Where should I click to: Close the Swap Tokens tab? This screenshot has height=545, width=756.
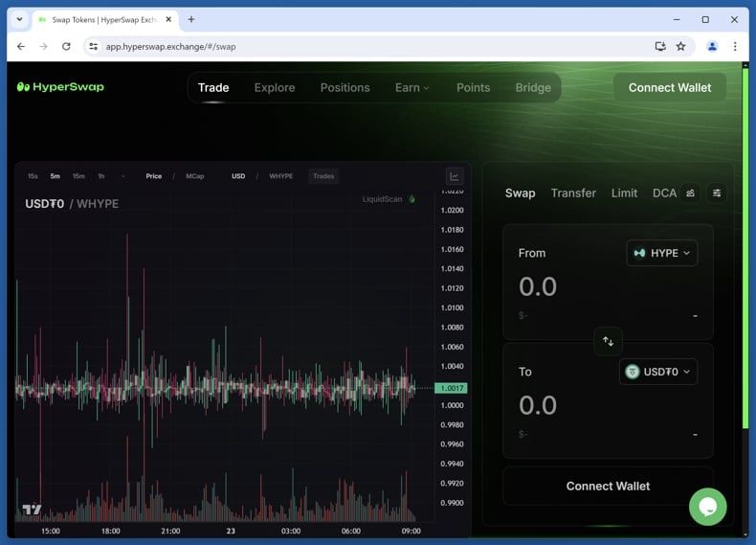coord(168,19)
